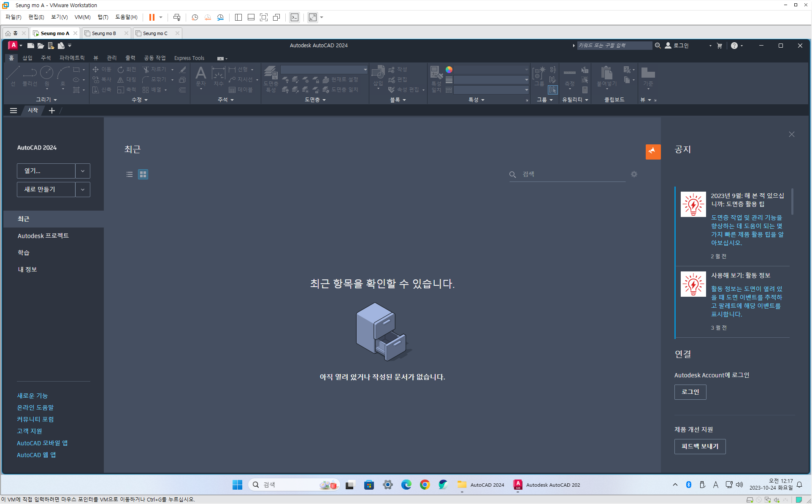Expand the 열기 dropdown arrow

tap(83, 171)
